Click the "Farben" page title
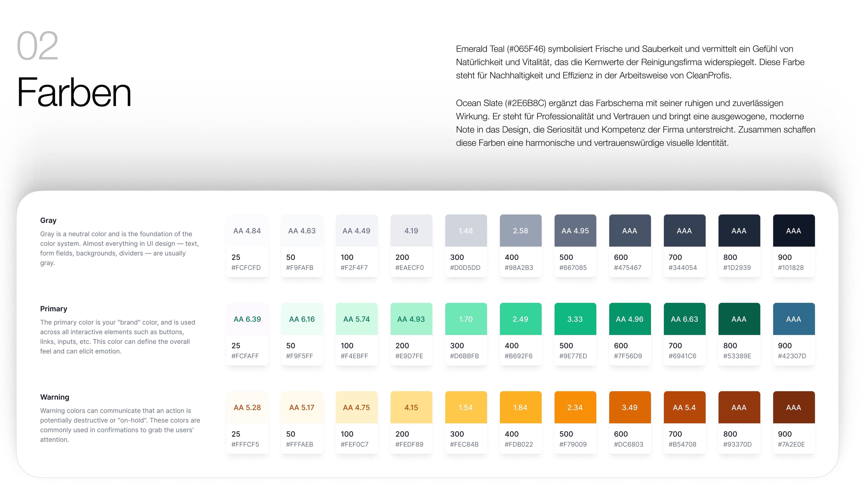This screenshot has width=868, height=488. pyautogui.click(x=74, y=92)
